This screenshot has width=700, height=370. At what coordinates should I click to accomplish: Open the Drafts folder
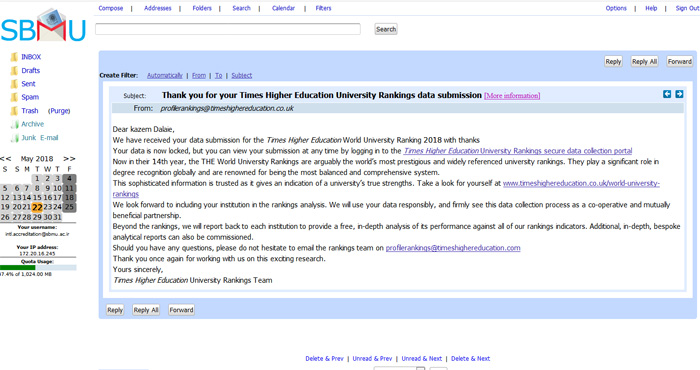(x=30, y=71)
